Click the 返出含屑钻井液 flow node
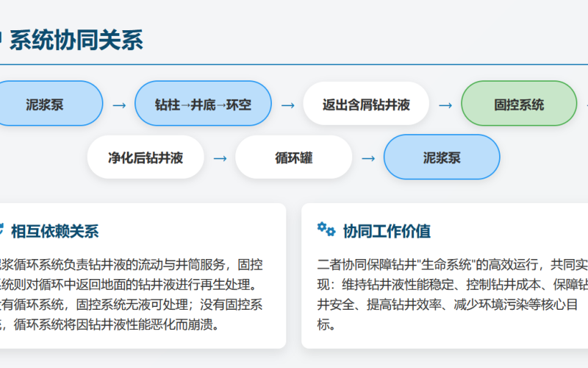588x368 pixels. [366, 103]
